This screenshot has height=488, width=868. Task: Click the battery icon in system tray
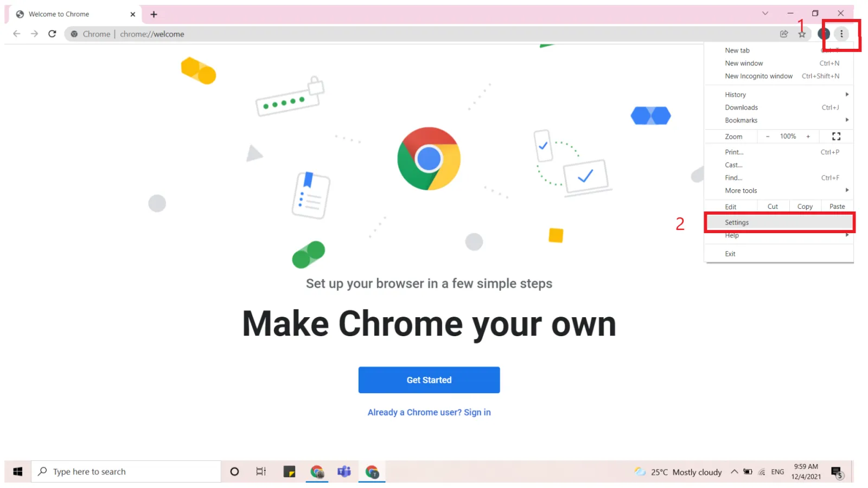(748, 472)
